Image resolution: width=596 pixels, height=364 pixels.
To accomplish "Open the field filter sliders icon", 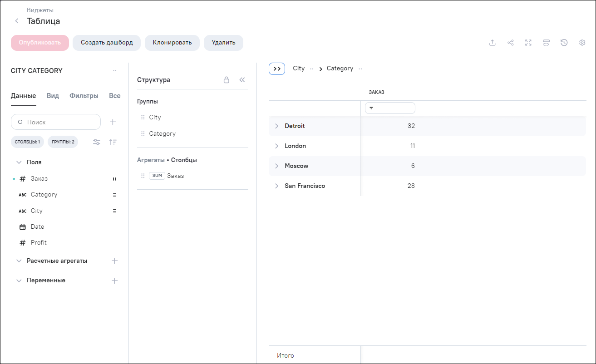I will coord(97,142).
